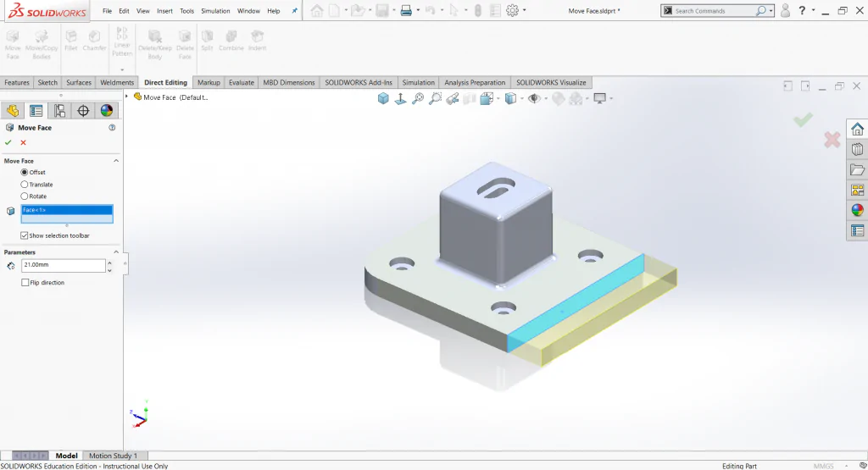Open the DisplayManager tab icon

(106, 111)
